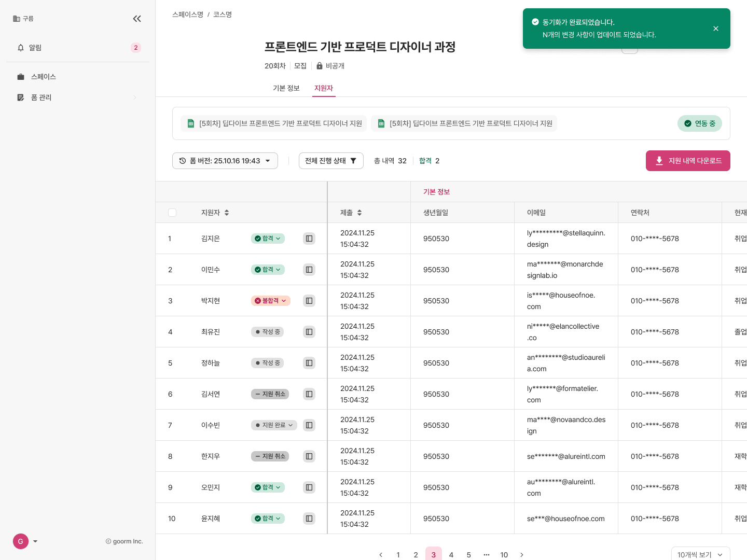Open the 폼 버전 version dropdown
747x560 pixels.
click(225, 161)
